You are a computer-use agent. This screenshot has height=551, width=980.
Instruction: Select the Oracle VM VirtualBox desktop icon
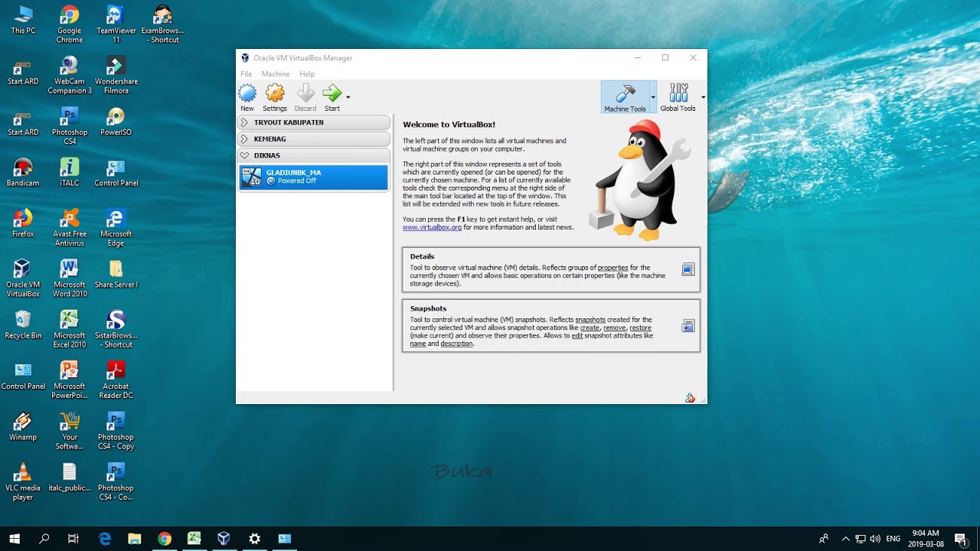click(x=23, y=278)
